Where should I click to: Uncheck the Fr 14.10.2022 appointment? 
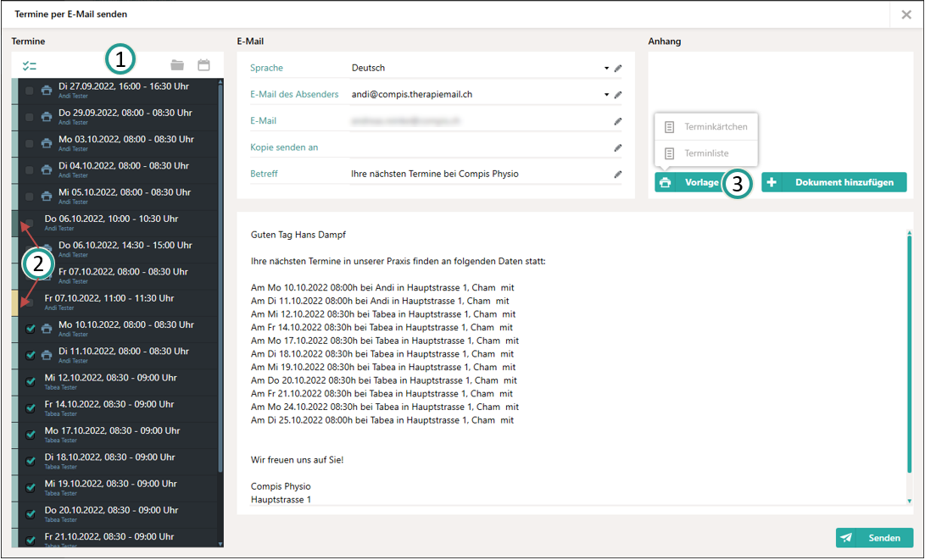coord(31,408)
